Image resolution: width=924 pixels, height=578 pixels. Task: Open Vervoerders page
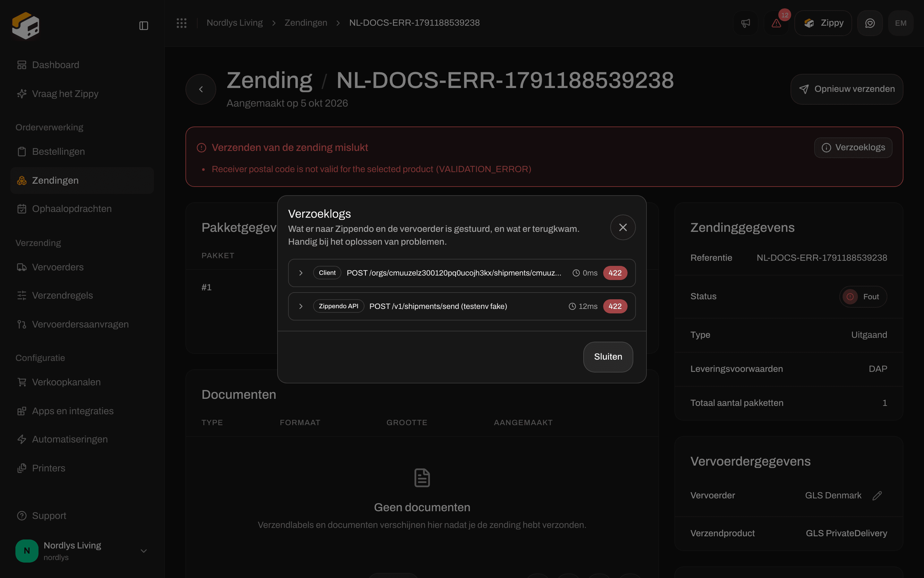coord(82,267)
